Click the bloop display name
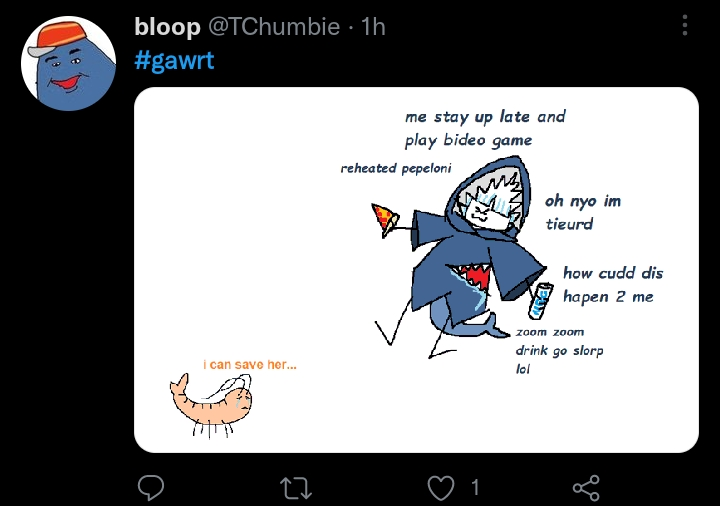 coord(167,27)
